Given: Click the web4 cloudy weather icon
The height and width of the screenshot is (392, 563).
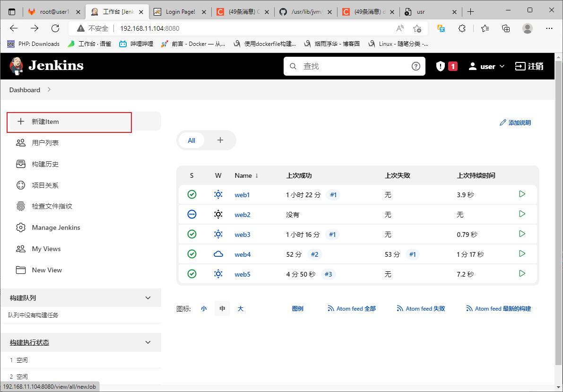Looking at the screenshot, I should (x=218, y=254).
